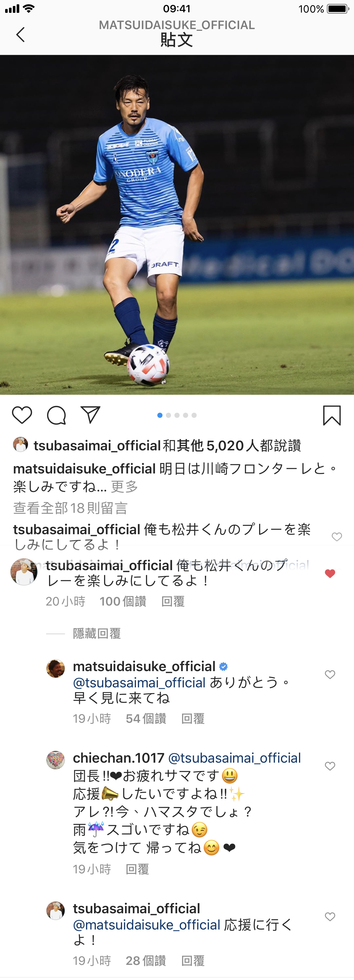Save the post with the bookmark icon
The width and height of the screenshot is (354, 980).
[x=332, y=416]
